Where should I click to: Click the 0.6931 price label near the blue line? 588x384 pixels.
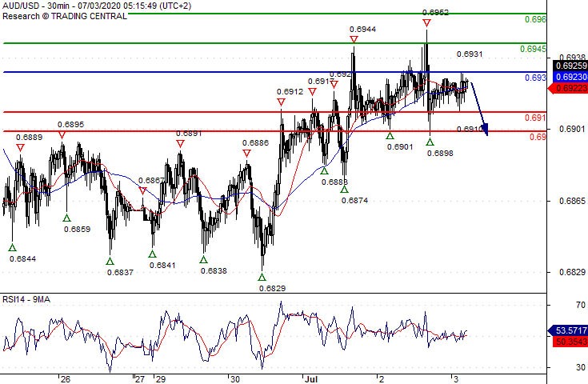click(470, 54)
